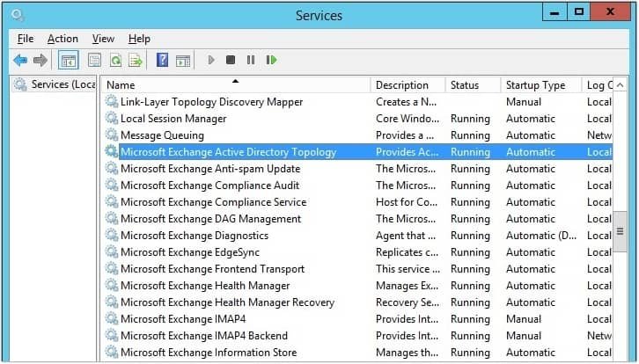Toggle the Show/Hide Console Tree icon

pos(68,61)
